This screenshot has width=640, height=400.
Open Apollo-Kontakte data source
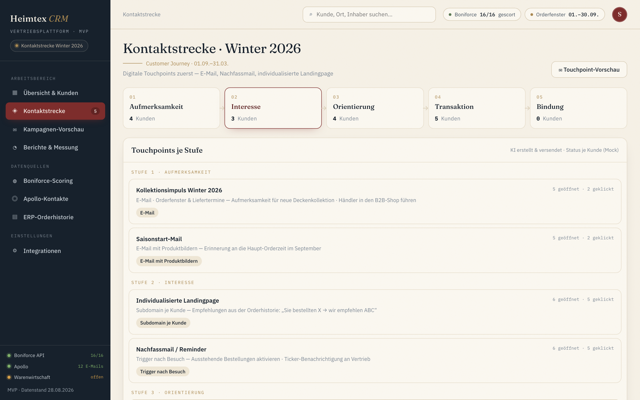55,199
